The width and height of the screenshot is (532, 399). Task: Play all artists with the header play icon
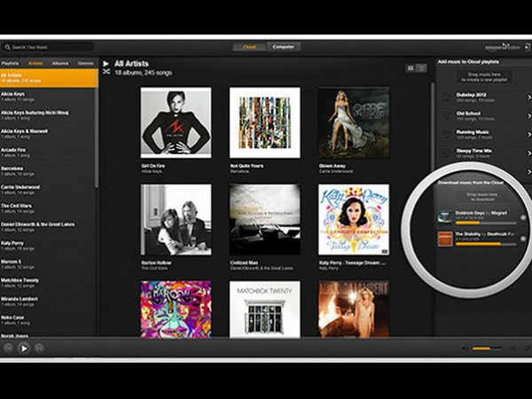pos(106,64)
